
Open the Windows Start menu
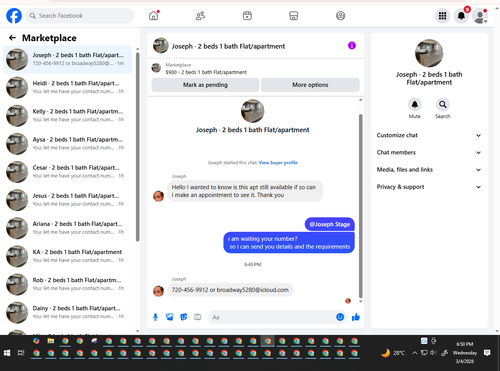click(7, 353)
